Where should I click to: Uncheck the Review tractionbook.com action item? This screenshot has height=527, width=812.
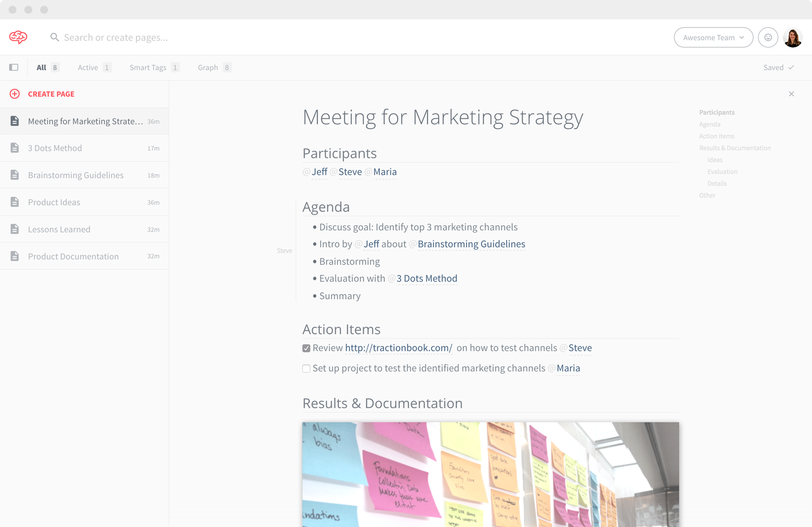tap(306, 348)
